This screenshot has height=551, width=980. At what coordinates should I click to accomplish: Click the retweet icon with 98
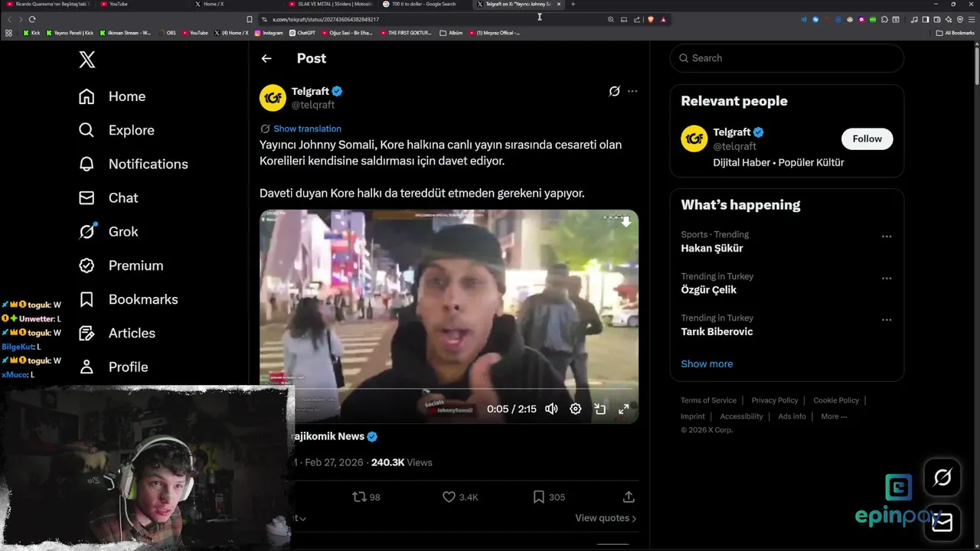click(359, 497)
